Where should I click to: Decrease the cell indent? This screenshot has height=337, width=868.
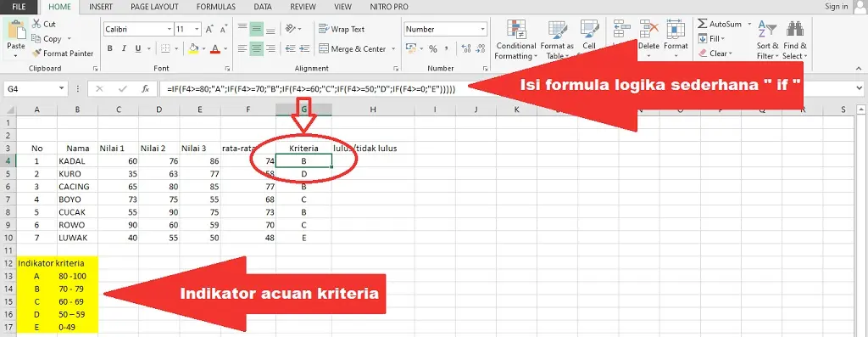[290, 48]
